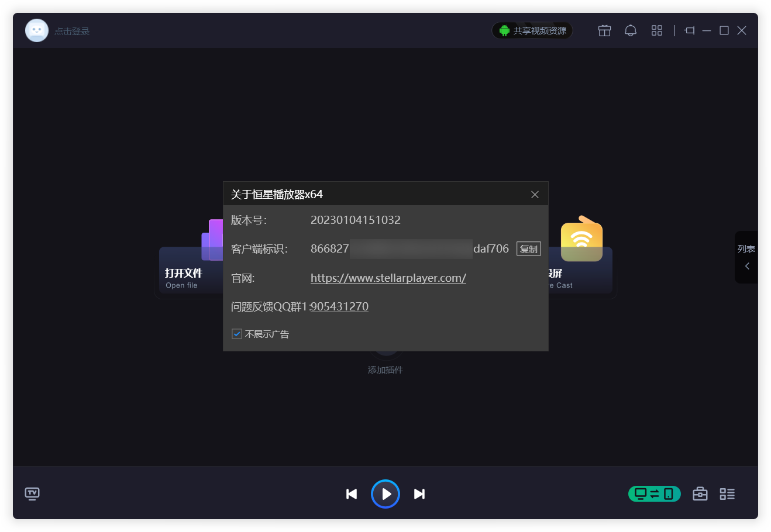The width and height of the screenshot is (771, 532).
Task: Toggle pin window on top icon
Action: (x=690, y=31)
